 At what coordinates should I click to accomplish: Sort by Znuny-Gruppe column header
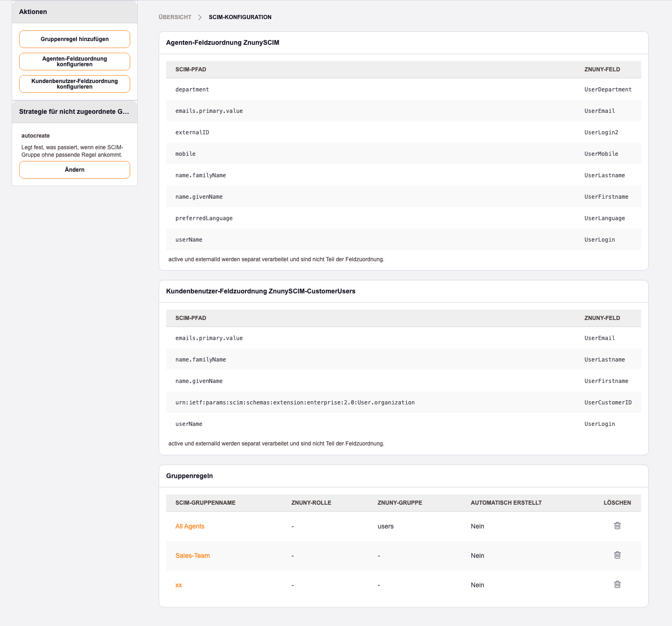tap(400, 503)
